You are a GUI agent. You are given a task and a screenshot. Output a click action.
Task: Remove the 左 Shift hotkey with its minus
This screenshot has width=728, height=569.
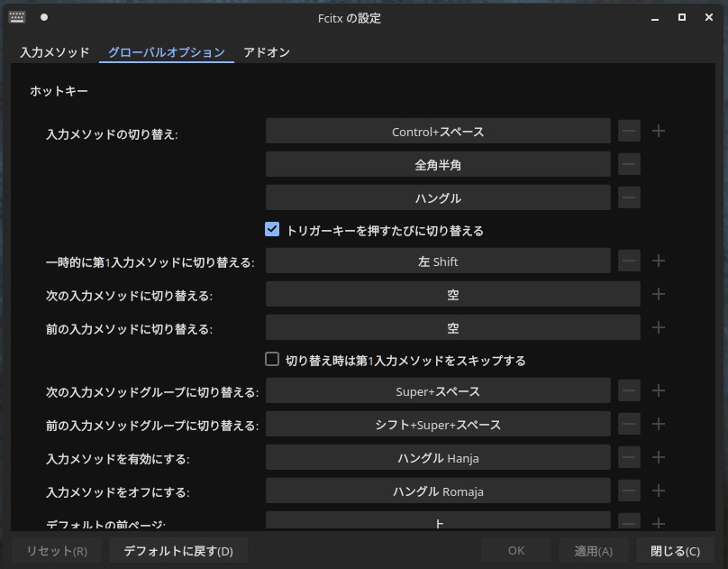coord(629,261)
